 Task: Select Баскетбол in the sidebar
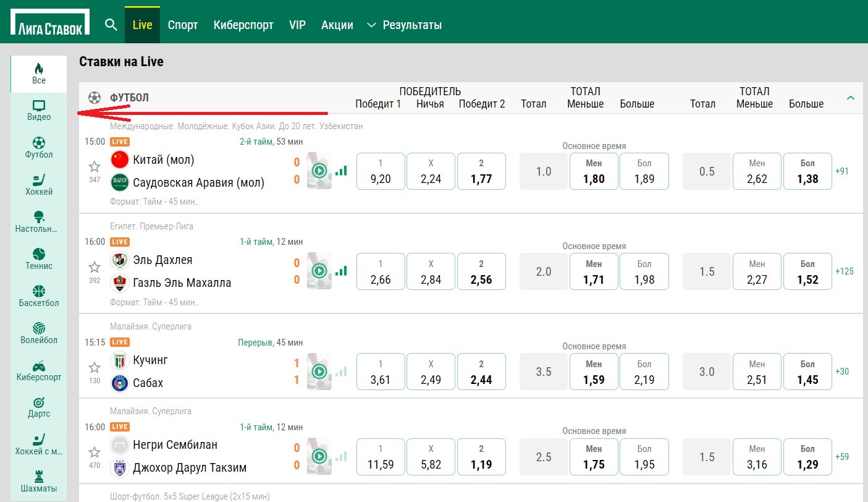(39, 296)
